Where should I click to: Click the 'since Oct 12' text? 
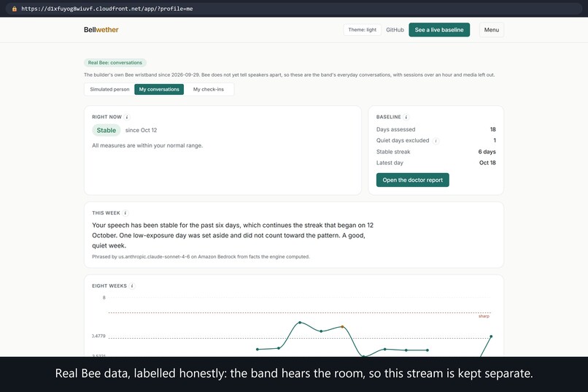141,130
